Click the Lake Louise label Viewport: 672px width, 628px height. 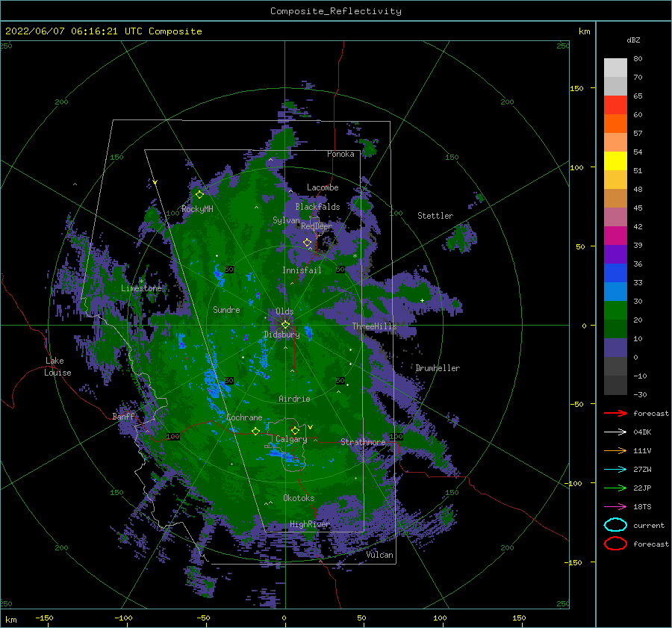pyautogui.click(x=57, y=367)
